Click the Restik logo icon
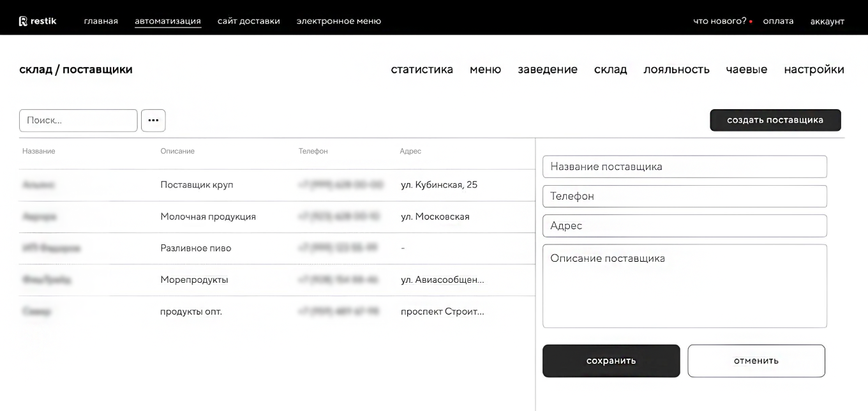This screenshot has width=868, height=411. pos(24,20)
